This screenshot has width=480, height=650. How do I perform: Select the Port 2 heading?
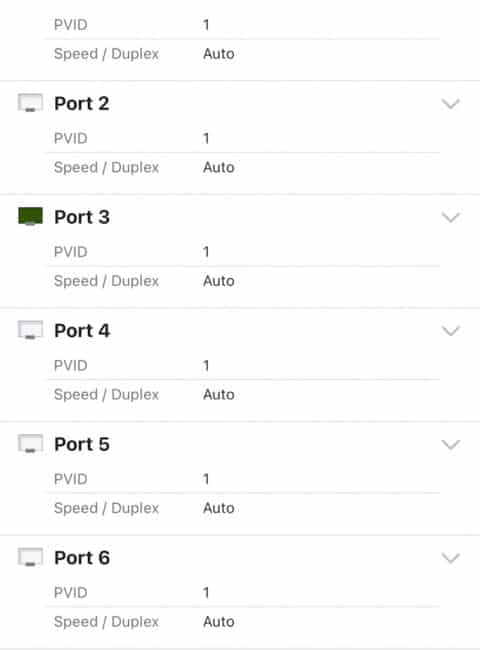coord(82,104)
